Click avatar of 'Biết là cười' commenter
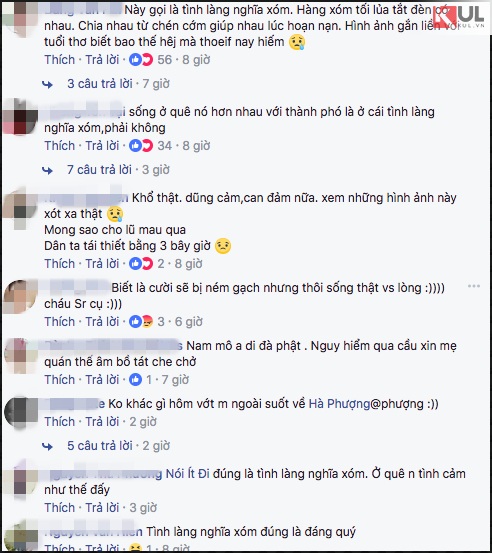The height and width of the screenshot is (553, 492). [x=20, y=297]
